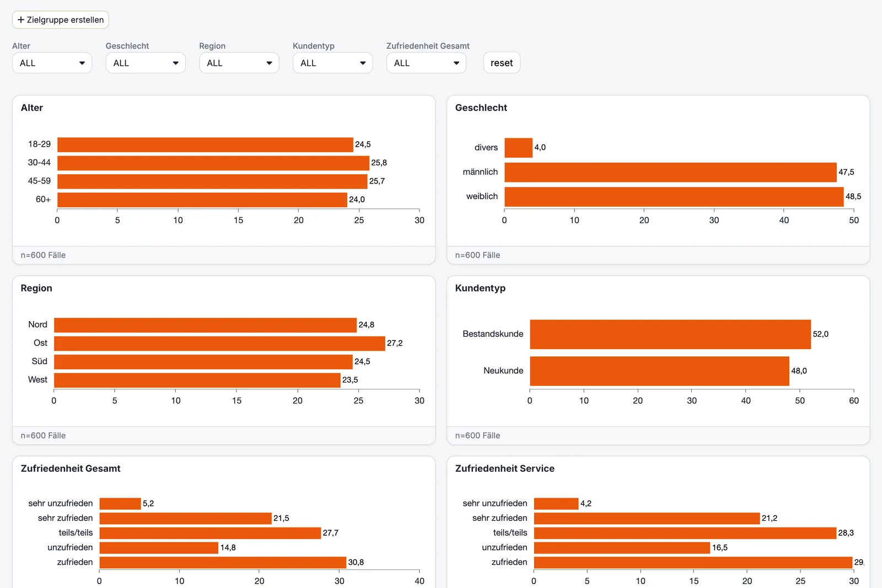The height and width of the screenshot is (588, 882).
Task: Open the Kundentyp filter dropdown
Action: tap(333, 63)
